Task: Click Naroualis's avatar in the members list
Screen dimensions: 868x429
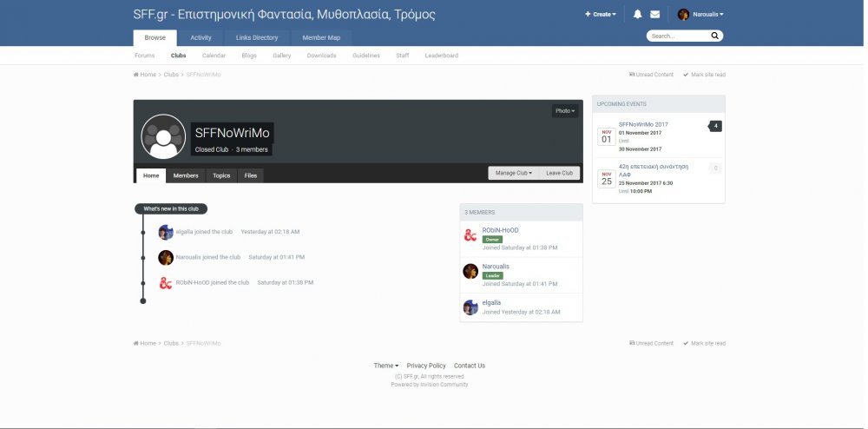Action: coord(470,271)
